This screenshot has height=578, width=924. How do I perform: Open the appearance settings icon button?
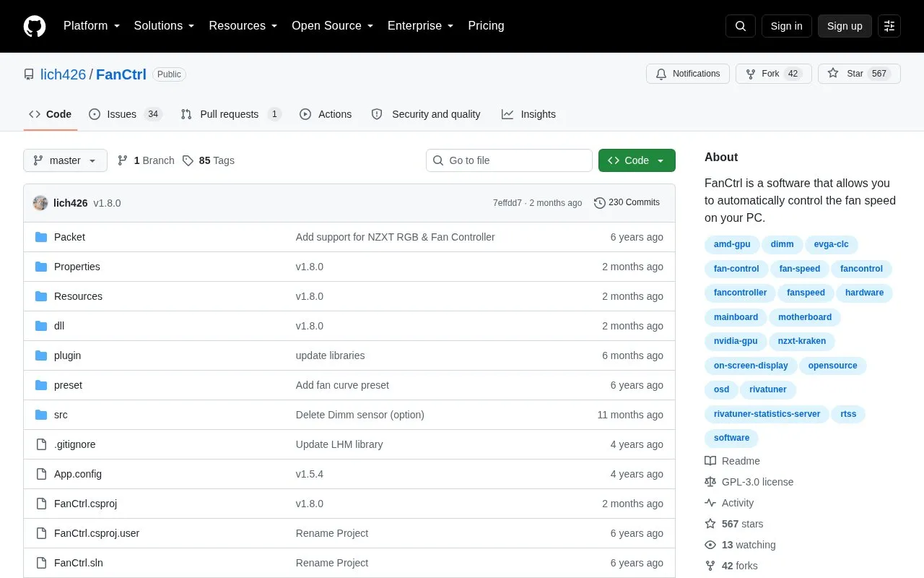click(x=889, y=26)
